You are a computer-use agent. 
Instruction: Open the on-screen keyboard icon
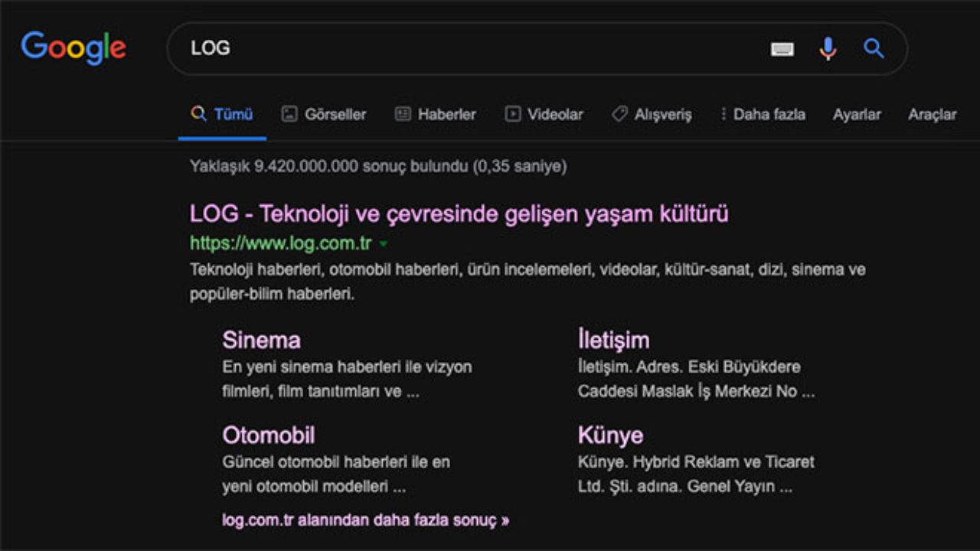[x=782, y=49]
